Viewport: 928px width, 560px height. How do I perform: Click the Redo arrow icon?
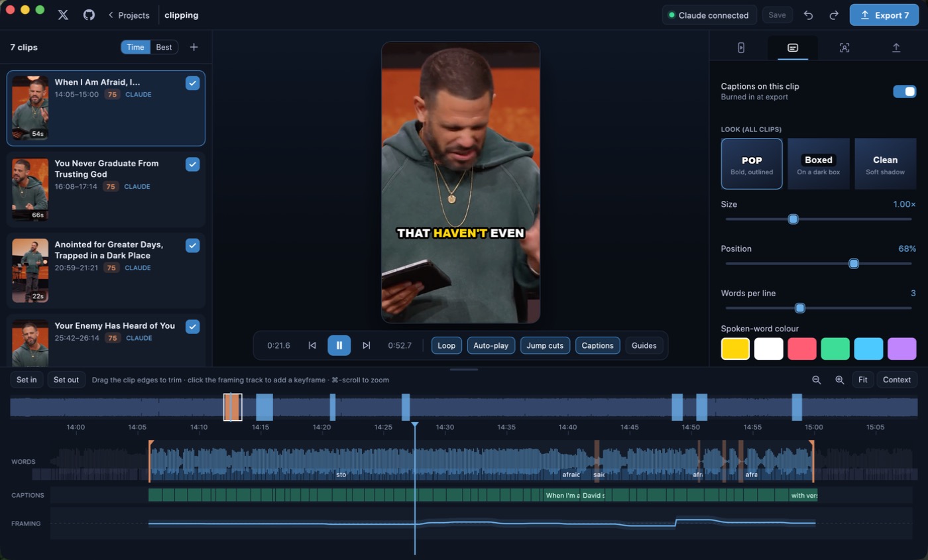(x=834, y=15)
